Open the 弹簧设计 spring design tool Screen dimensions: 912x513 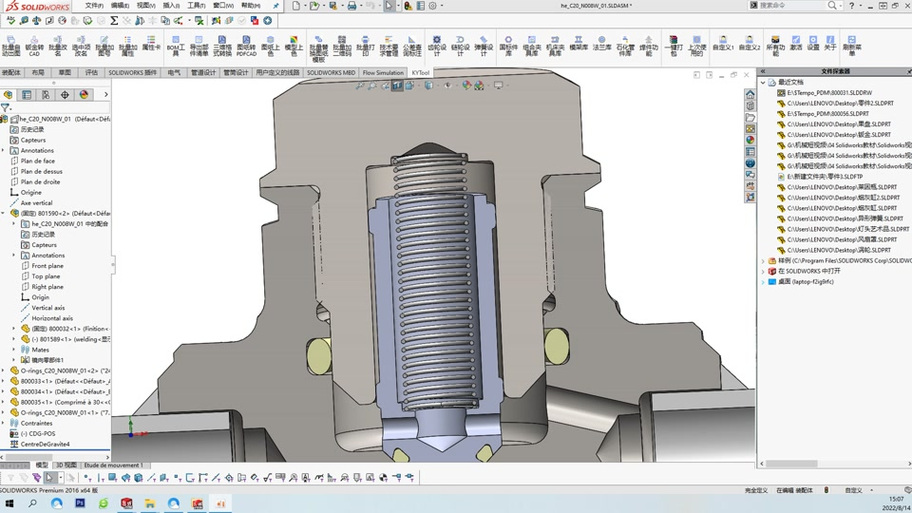483,46
